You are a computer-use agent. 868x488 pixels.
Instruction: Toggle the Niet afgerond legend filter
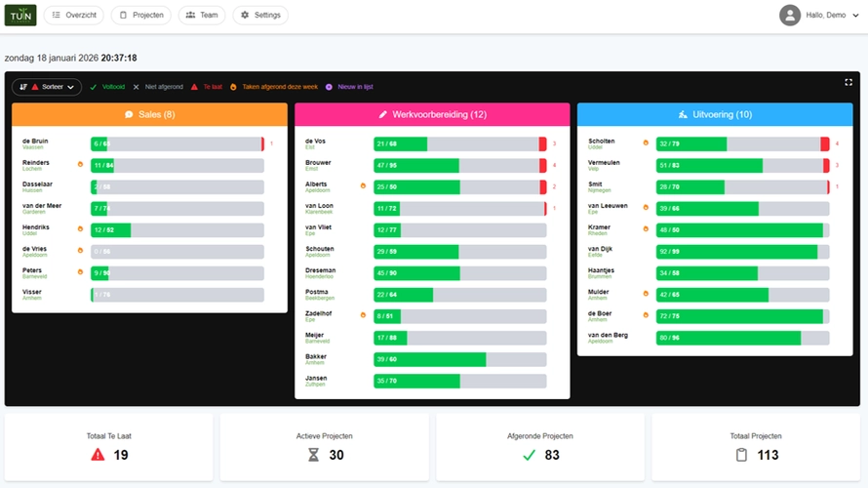[158, 87]
